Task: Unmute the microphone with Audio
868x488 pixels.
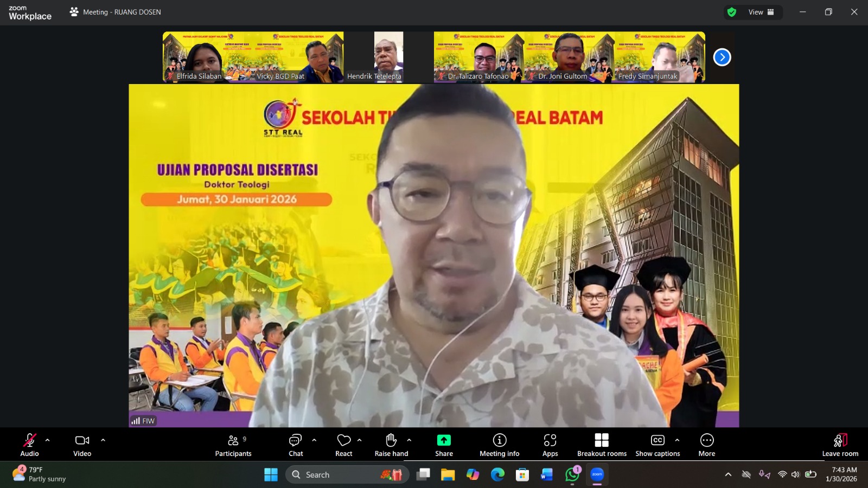Action: (x=30, y=445)
